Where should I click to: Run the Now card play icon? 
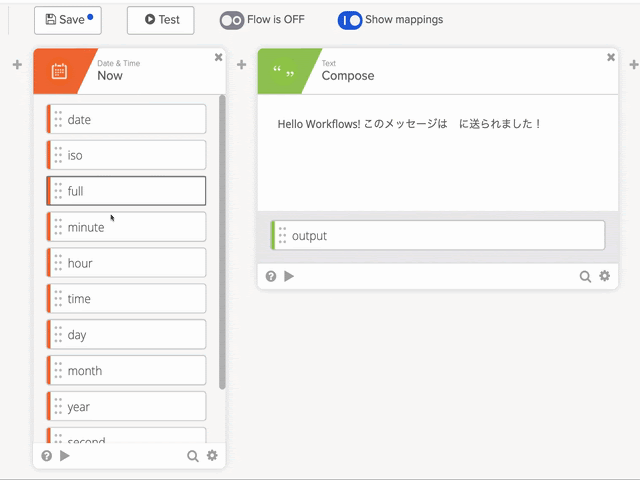(65, 456)
